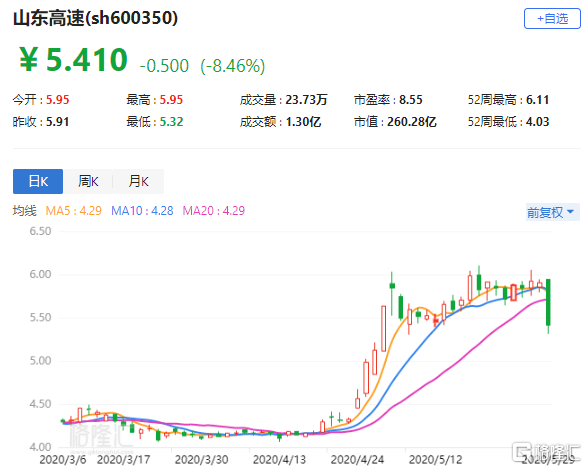This screenshot has height=469, width=587.
Task: Click the large green candlestick on 2020/5/29
Action: (x=548, y=302)
